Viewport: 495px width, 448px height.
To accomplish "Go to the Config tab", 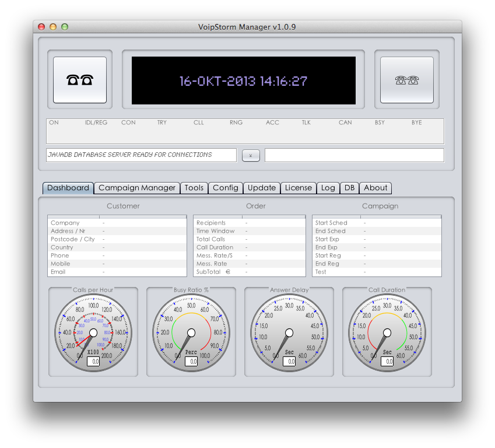I will tap(226, 188).
